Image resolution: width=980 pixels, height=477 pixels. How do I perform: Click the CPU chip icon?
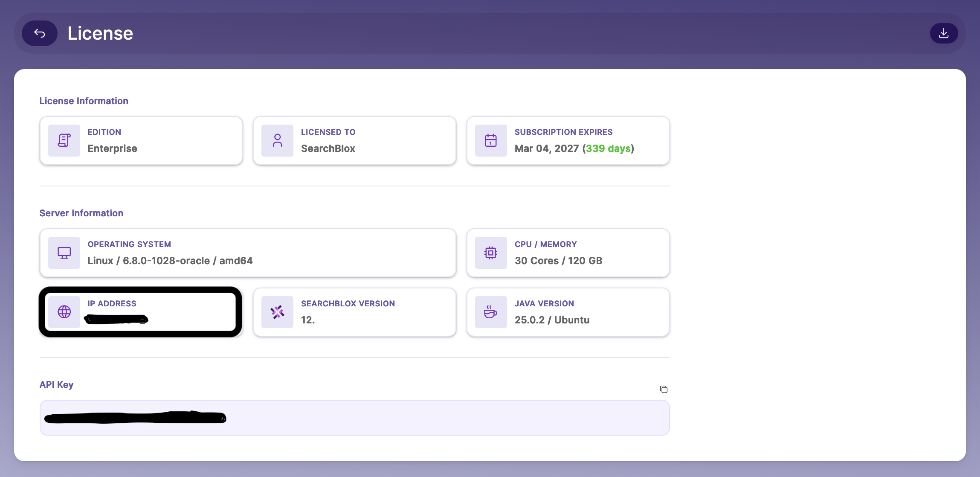491,253
